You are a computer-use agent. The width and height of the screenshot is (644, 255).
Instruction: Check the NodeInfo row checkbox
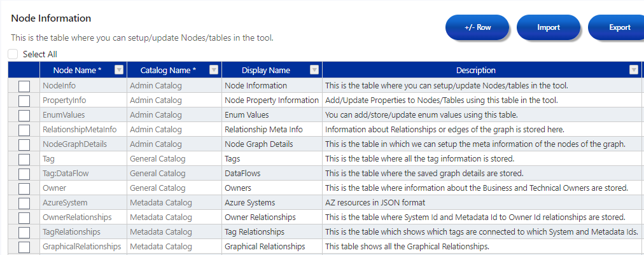coord(24,86)
